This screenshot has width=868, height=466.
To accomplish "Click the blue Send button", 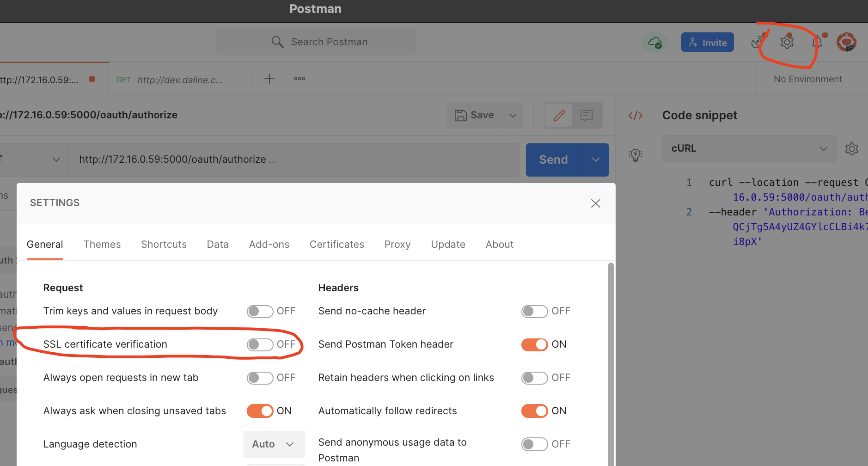I will (554, 160).
